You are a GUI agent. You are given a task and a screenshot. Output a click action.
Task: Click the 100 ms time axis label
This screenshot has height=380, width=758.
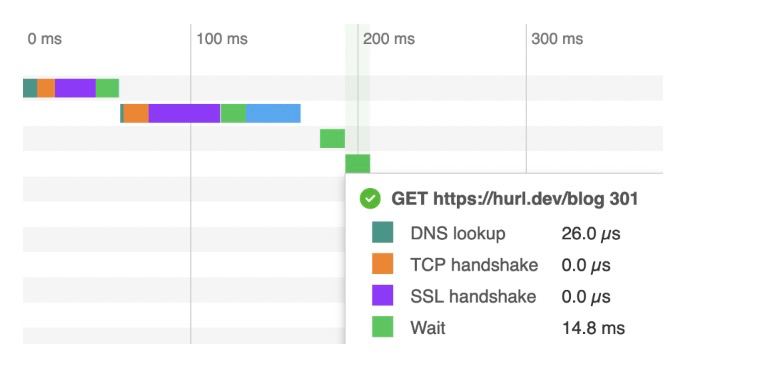pos(222,39)
